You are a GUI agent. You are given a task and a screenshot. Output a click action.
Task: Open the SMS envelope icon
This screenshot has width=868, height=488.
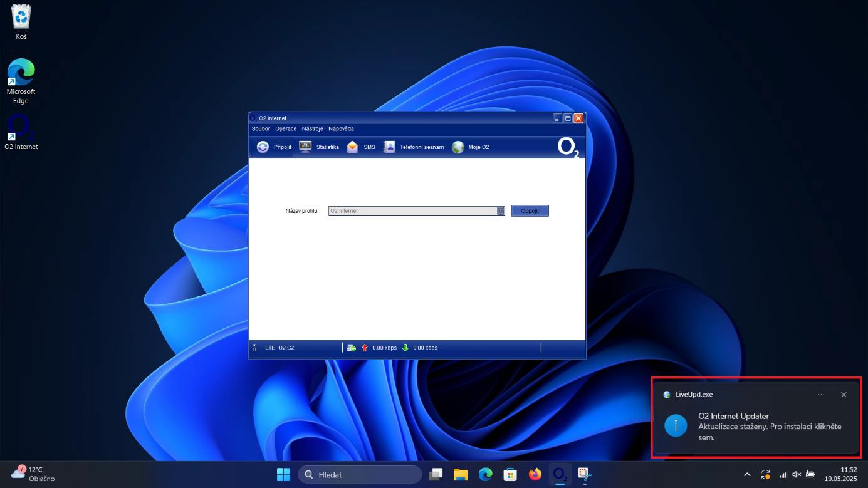point(353,147)
